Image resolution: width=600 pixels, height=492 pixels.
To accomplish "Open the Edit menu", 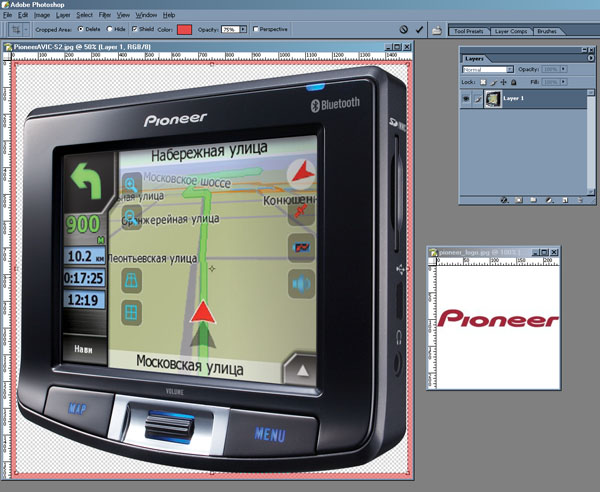I will (x=23, y=15).
